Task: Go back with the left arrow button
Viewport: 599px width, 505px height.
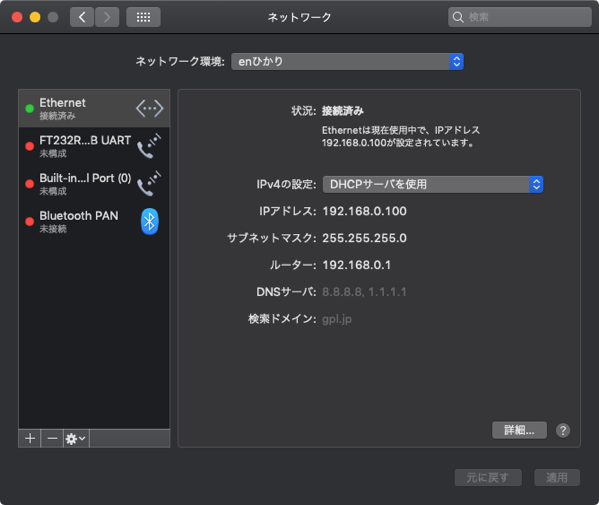Action: 82,17
